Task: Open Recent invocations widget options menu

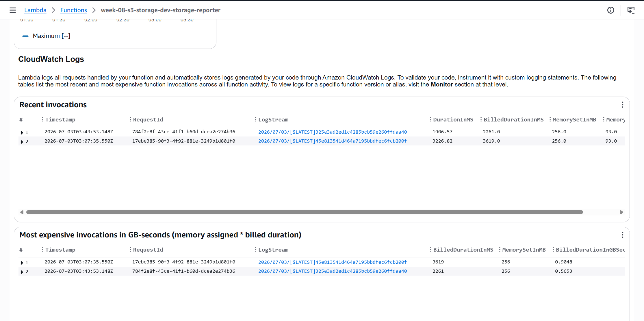Action: coord(622,105)
